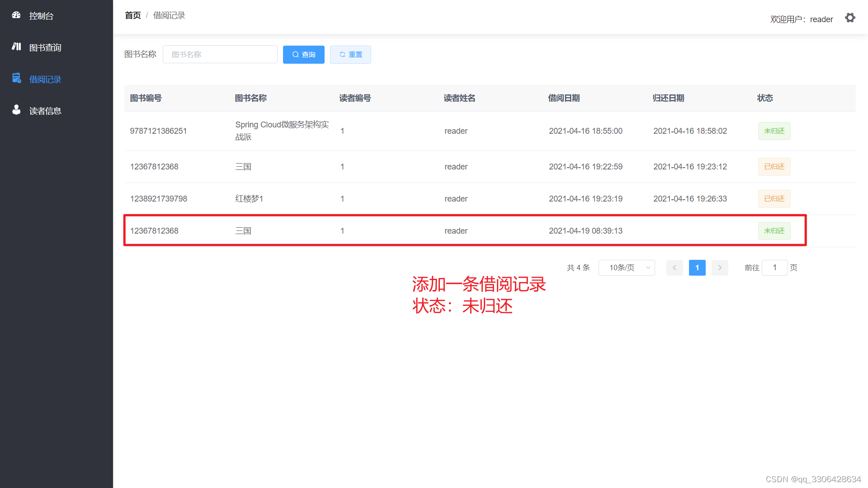Click the 读者编号 column header
868x488 pixels.
[x=355, y=98]
